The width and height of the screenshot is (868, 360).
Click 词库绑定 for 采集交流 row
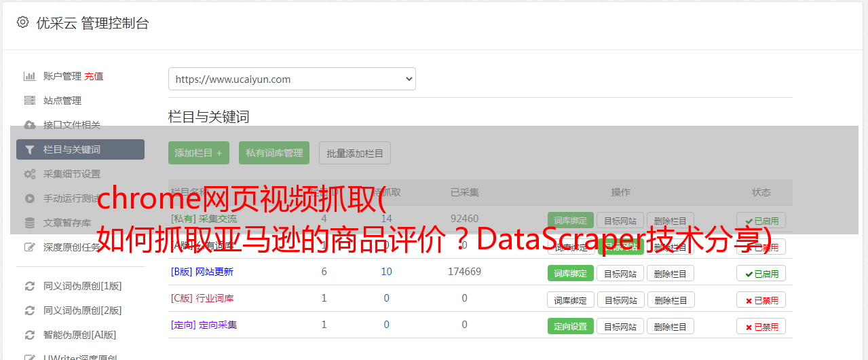pos(570,221)
